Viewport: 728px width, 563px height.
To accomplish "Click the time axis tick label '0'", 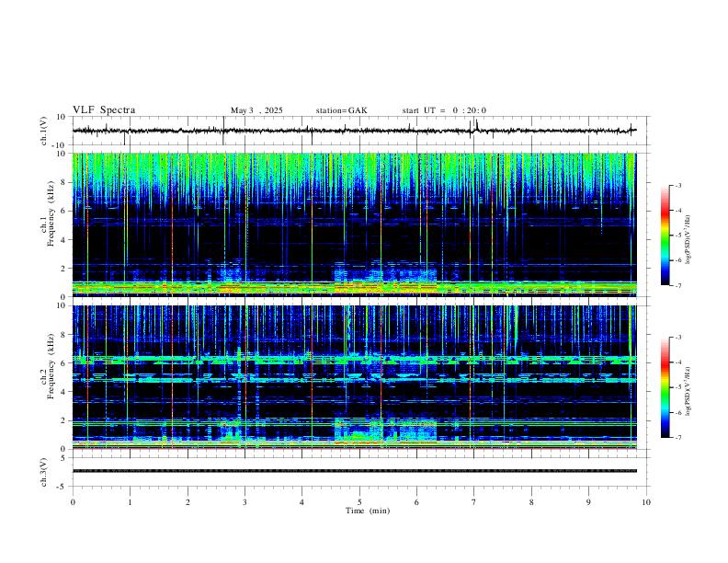I will [73, 502].
